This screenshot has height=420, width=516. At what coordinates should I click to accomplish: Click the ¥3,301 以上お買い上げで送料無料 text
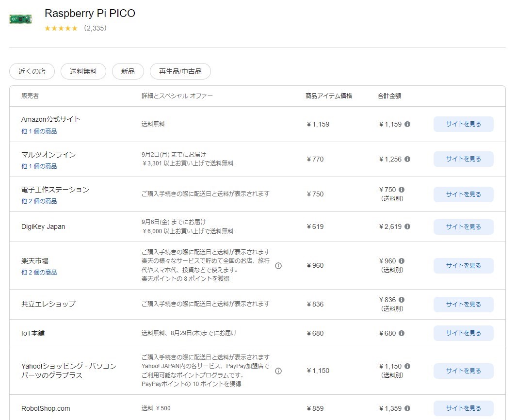click(188, 163)
